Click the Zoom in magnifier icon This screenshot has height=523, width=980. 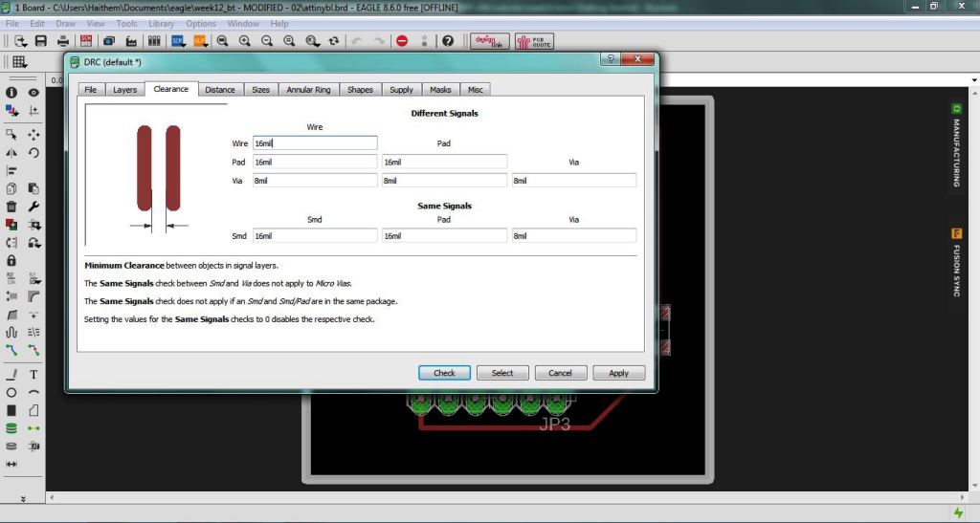tap(245, 41)
